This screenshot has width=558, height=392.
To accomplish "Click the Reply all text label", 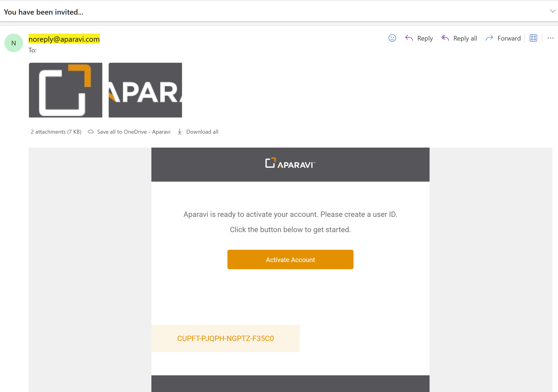I will coord(465,38).
